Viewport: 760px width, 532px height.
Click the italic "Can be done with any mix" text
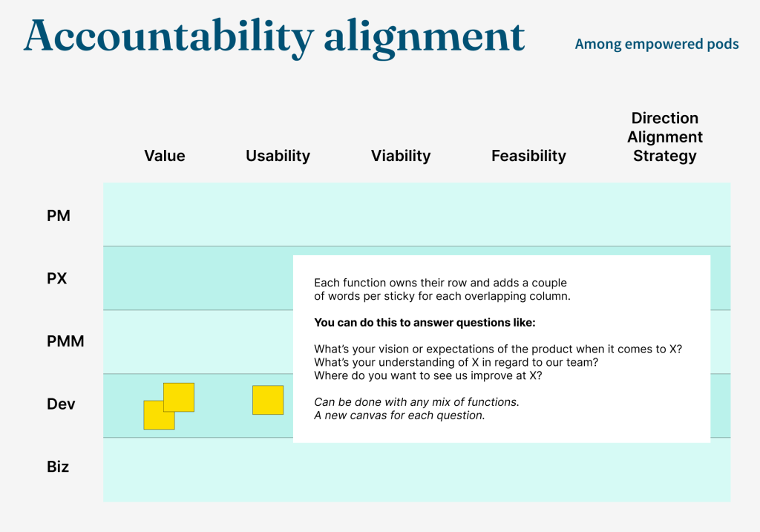(416, 402)
